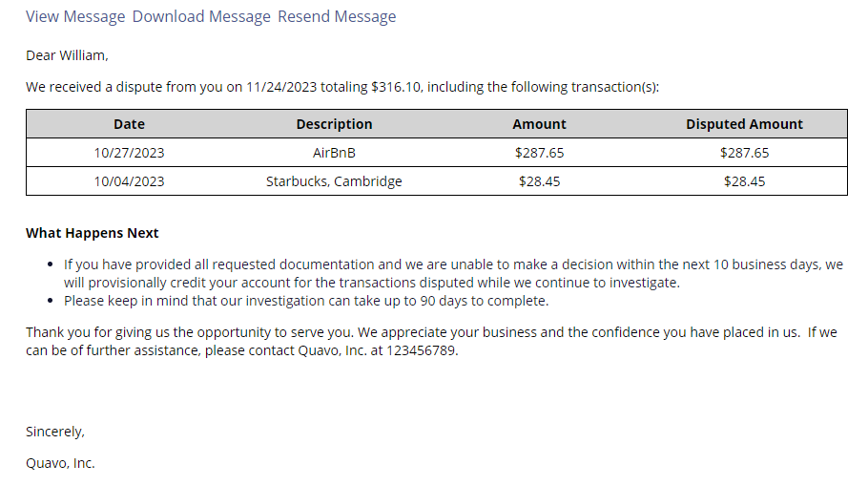Click the Date column header
Image resolution: width=868 pixels, height=486 pixels.
tap(129, 124)
